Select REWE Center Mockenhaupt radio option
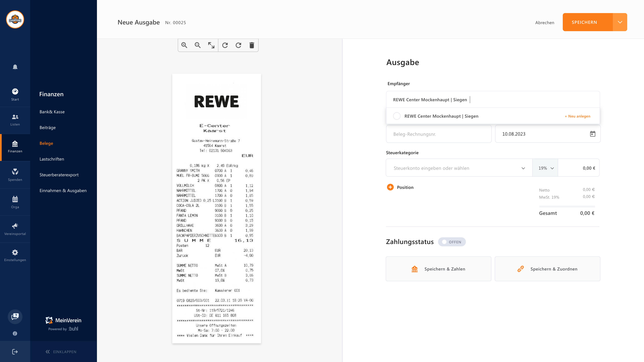Viewport: 644px width, 362px height. (x=397, y=116)
